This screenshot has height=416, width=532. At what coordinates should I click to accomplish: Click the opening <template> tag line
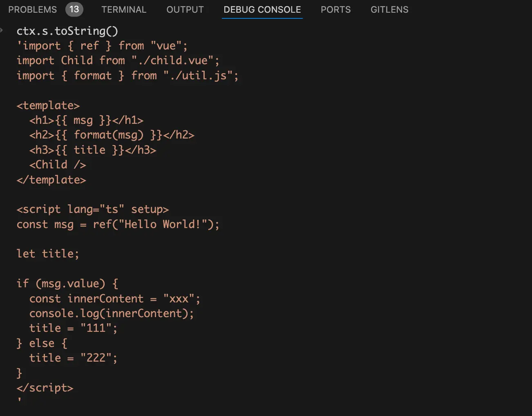click(48, 105)
